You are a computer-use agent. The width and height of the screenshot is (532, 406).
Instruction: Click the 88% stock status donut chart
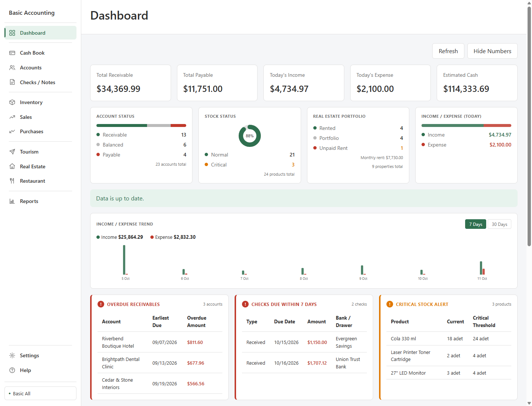(250, 136)
